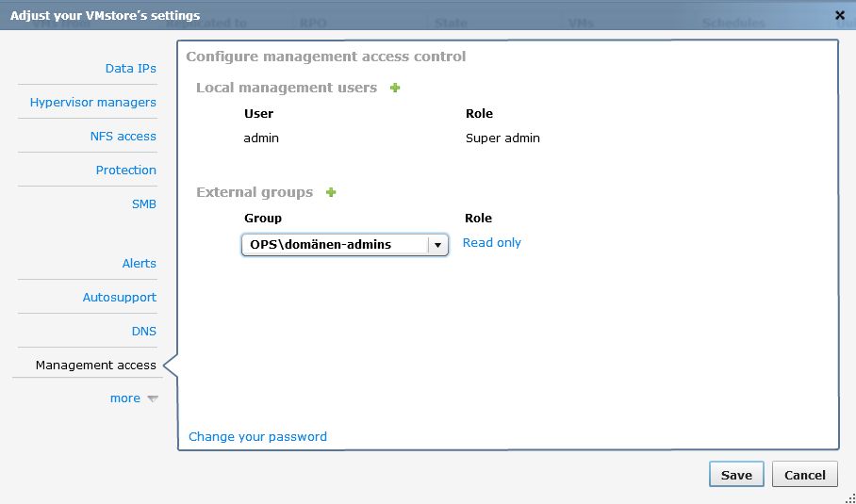Screen dimensions: 856x504
Task: Change the 'Read only' role link
Action: click(x=491, y=243)
